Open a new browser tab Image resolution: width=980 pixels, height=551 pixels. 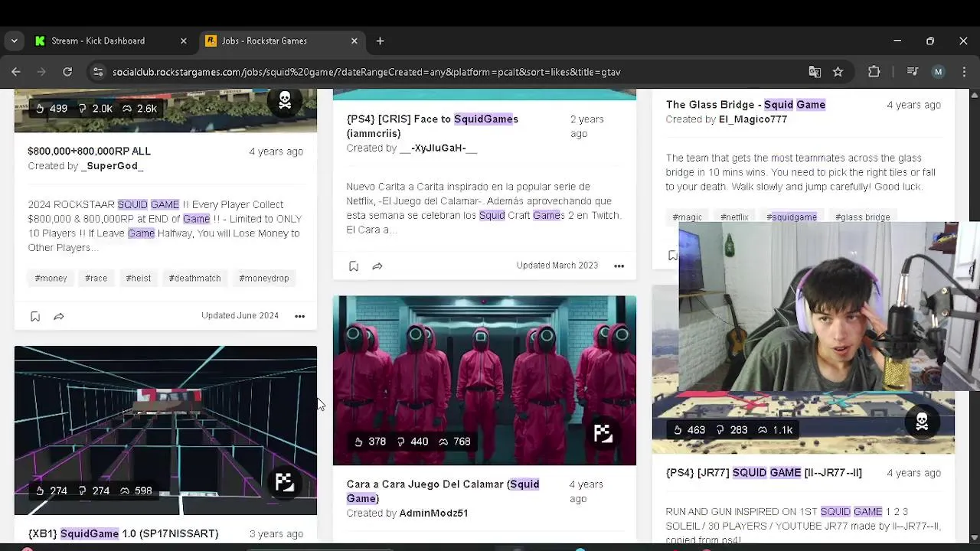click(x=380, y=41)
